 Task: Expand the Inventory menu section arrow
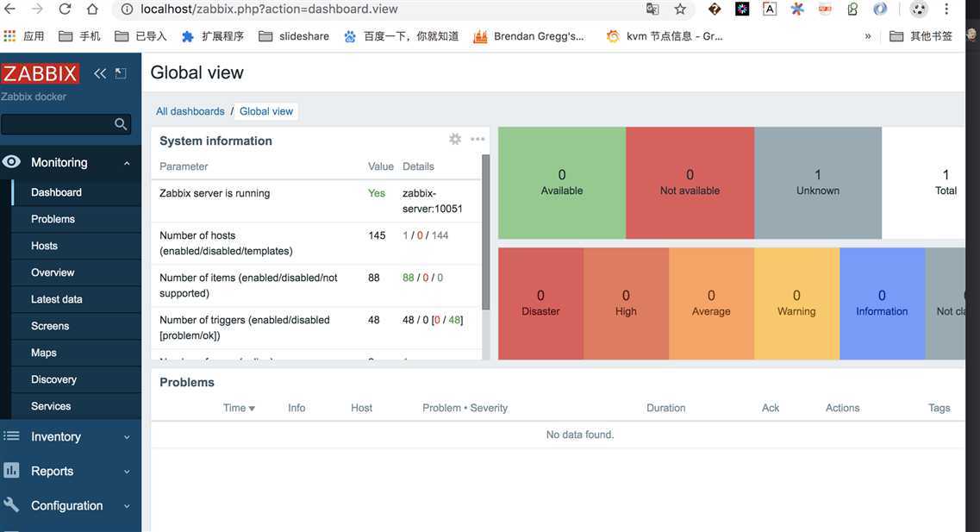pos(127,437)
